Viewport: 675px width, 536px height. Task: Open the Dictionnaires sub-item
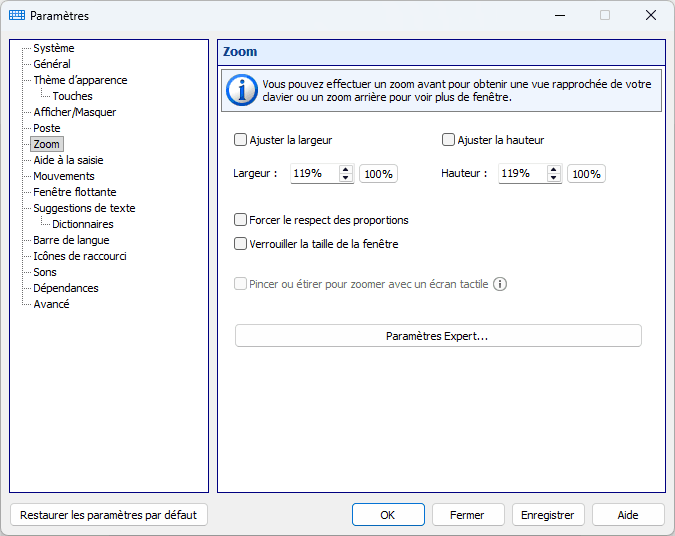click(83, 224)
